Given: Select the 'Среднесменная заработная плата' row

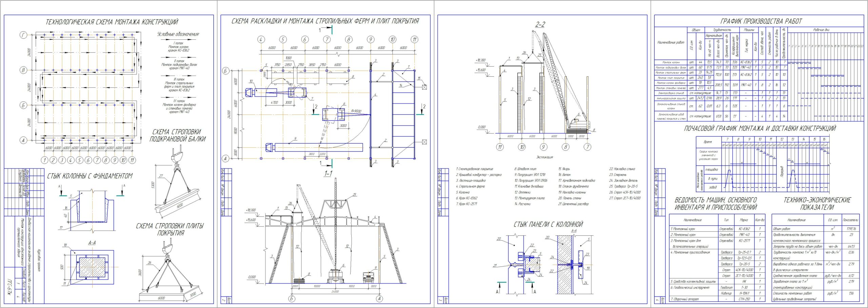Looking at the screenshot, I should pyautogui.click(x=816, y=276).
